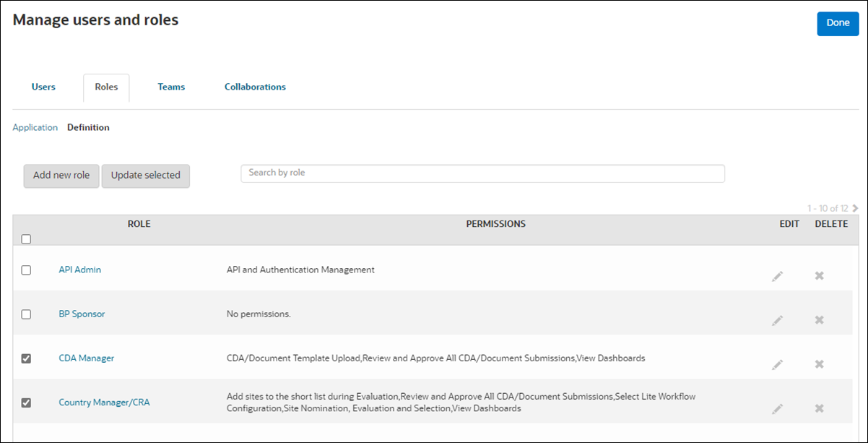Image resolution: width=868 pixels, height=443 pixels.
Task: Focus the Search by role field
Action: click(x=482, y=173)
